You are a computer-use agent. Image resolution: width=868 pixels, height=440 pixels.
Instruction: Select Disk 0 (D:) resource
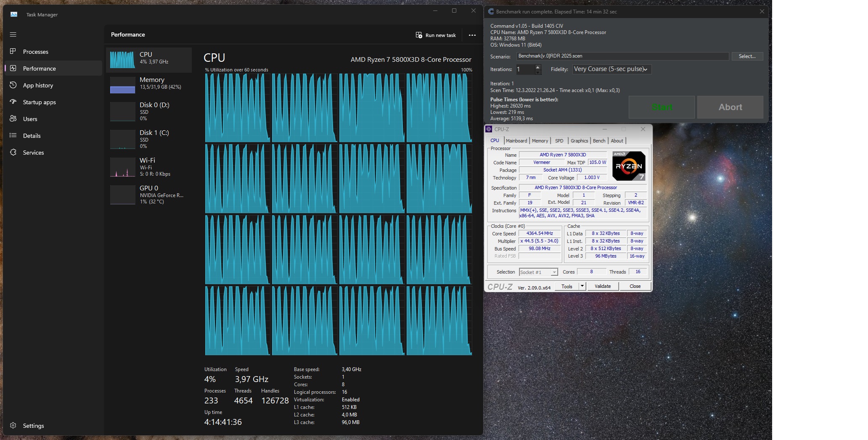(149, 111)
